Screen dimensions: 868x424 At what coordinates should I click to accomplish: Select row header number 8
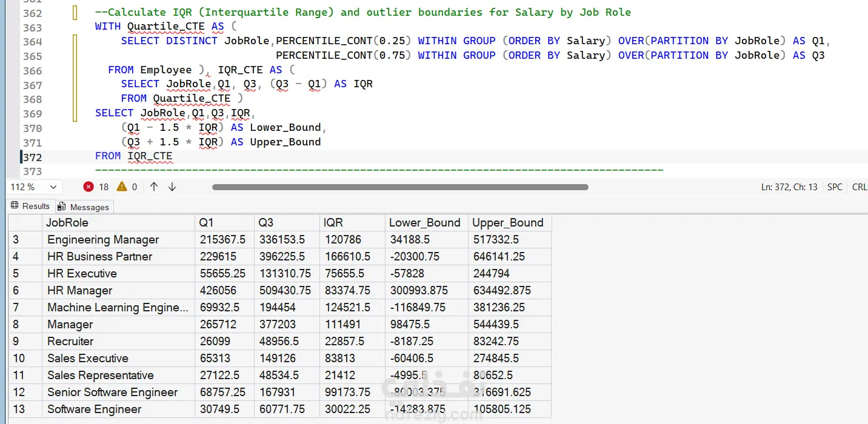coord(25,324)
